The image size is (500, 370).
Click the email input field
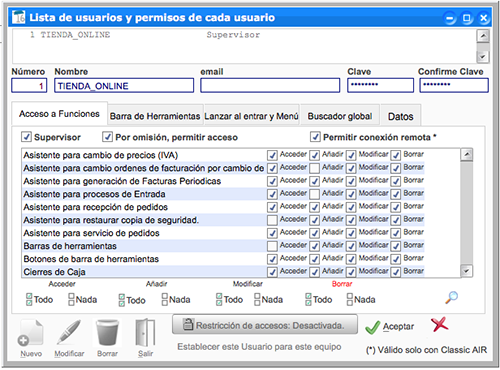coord(270,85)
